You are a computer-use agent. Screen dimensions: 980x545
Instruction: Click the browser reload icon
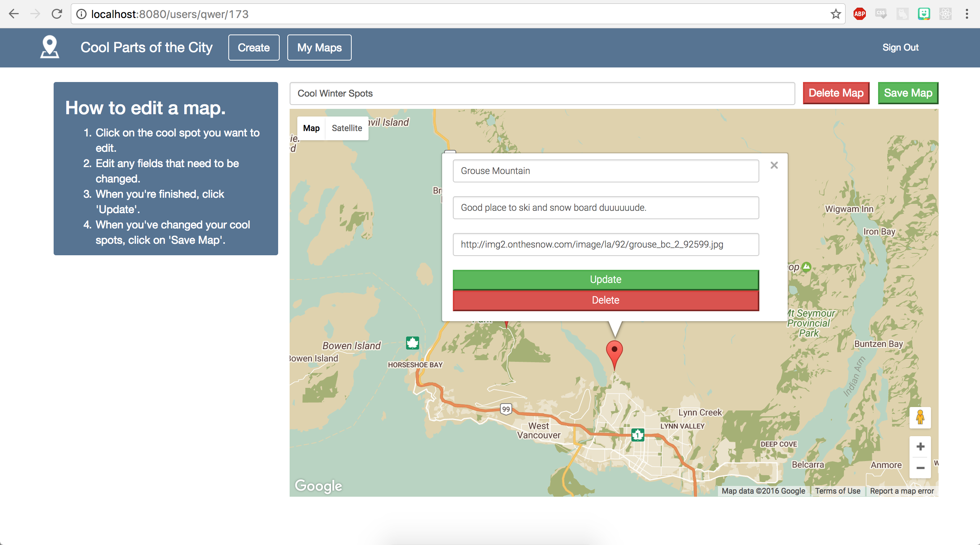click(x=57, y=14)
